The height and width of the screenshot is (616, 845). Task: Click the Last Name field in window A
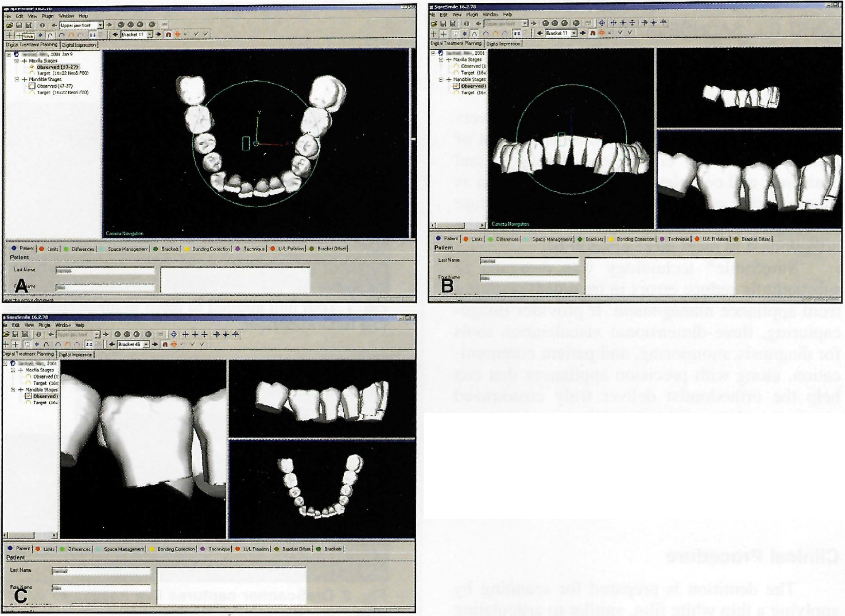[105, 271]
